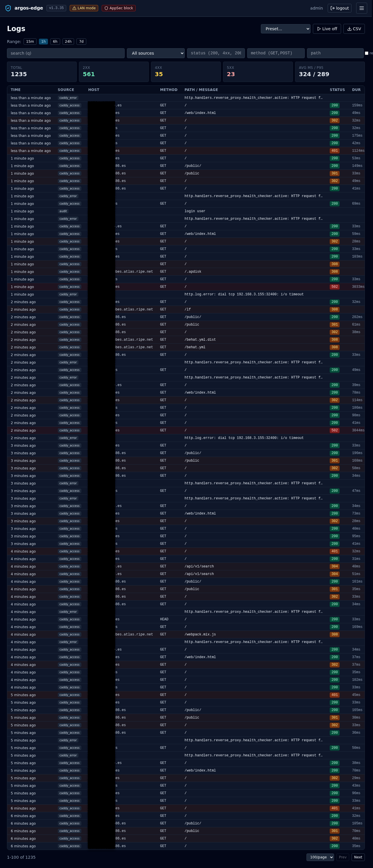Focus the status filter field
Image resolution: width=373 pixels, height=868 pixels.
tap(216, 53)
